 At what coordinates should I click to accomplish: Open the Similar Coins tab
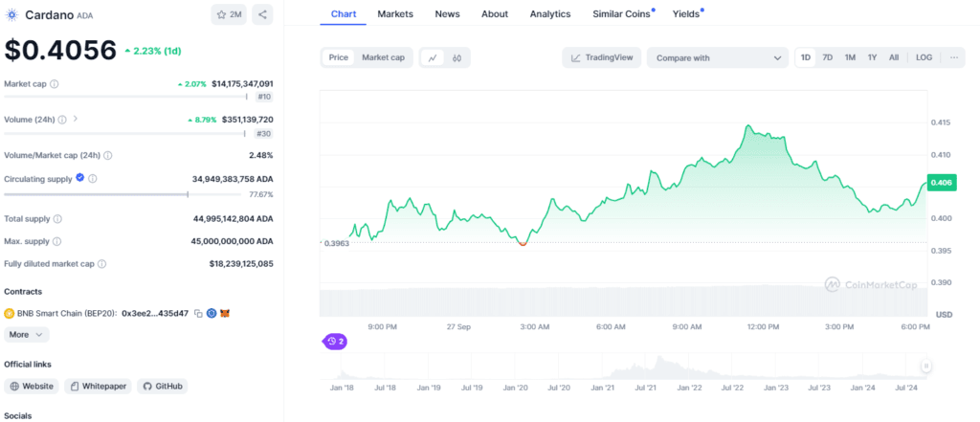[623, 13]
